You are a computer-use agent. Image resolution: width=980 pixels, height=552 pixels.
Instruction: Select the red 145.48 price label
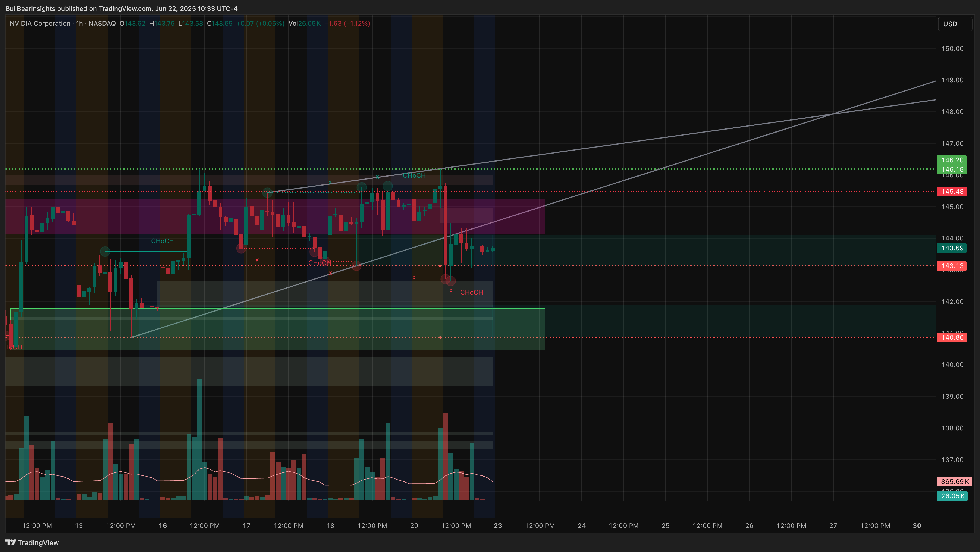click(x=952, y=192)
